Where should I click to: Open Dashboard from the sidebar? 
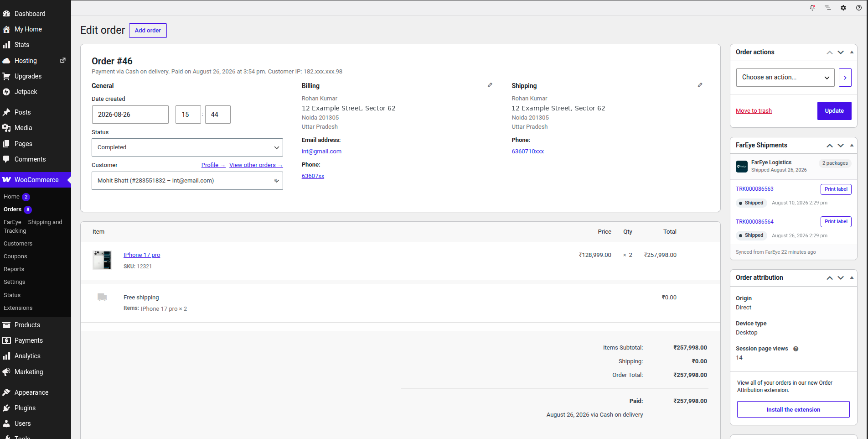[36, 14]
